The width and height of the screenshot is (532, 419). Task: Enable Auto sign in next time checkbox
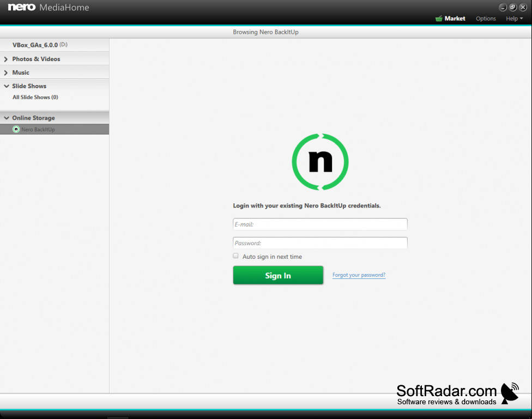(235, 256)
